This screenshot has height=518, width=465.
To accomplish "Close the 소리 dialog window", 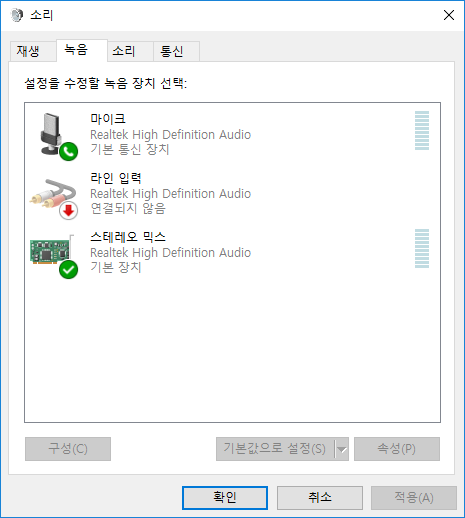I will pos(449,15).
